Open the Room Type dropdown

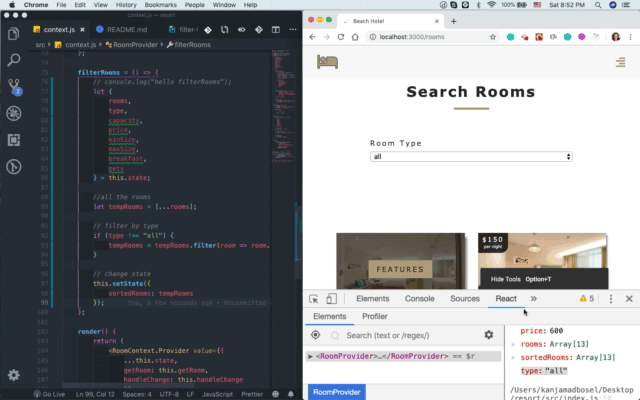click(x=471, y=157)
